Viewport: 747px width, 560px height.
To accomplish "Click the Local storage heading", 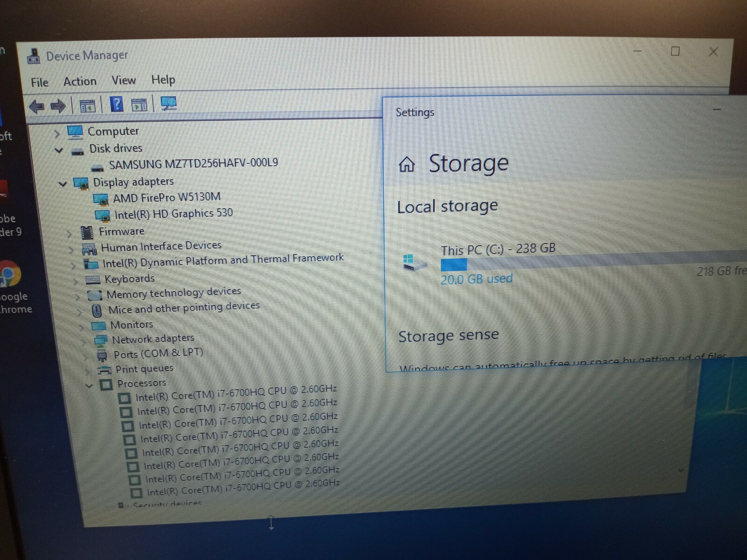I will (447, 206).
